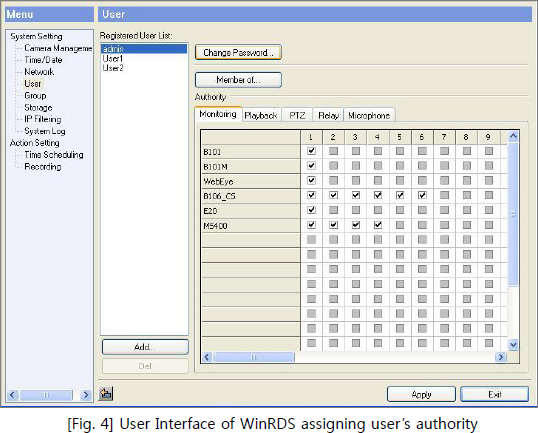Switch to the Monitoring tab
The image size is (538, 433).
click(218, 114)
